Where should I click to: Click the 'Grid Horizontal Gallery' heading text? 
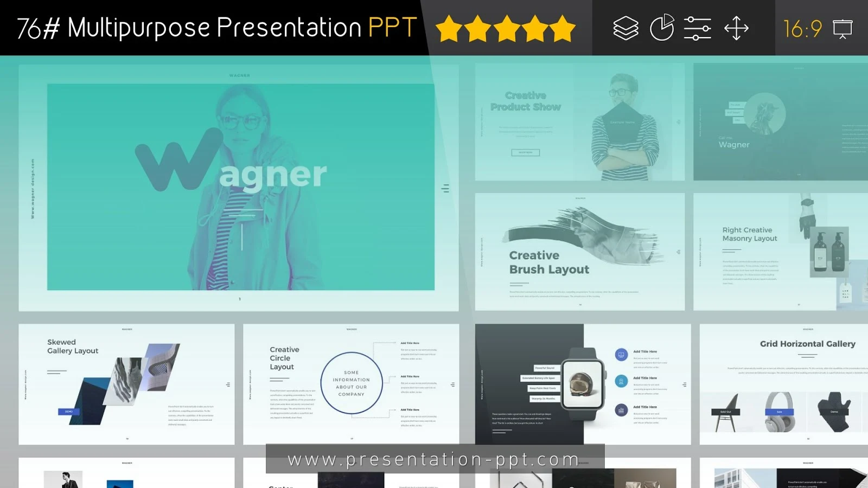pyautogui.click(x=808, y=344)
